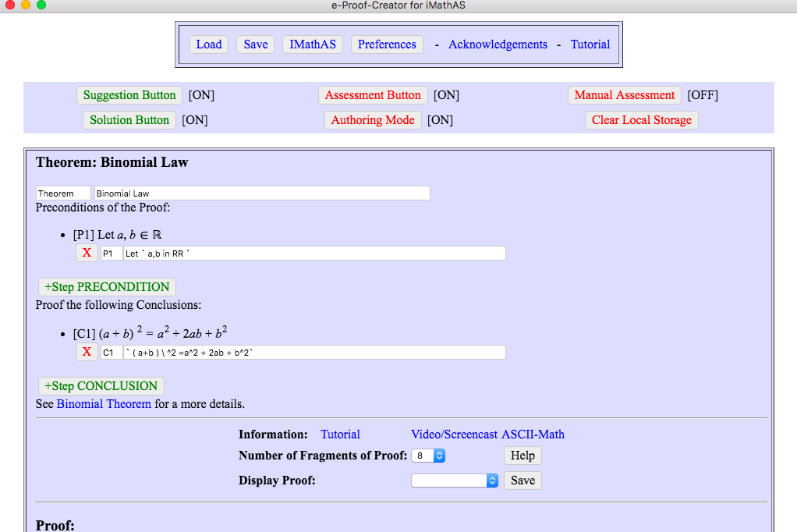Click Clear Local Storage
This screenshot has height=532, width=797.
641,119
